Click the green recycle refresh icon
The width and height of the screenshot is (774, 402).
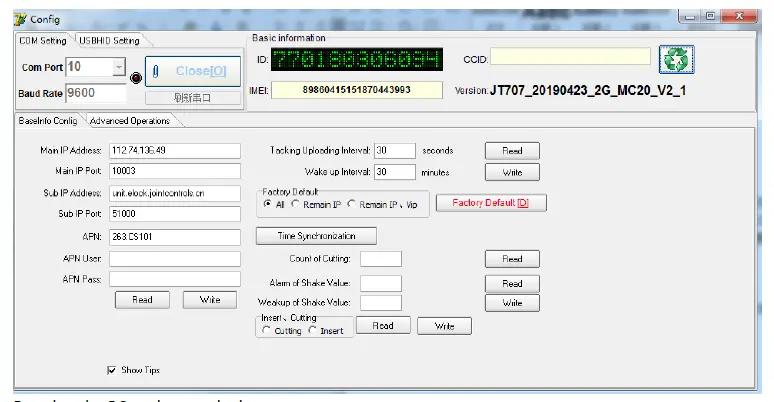(676, 59)
